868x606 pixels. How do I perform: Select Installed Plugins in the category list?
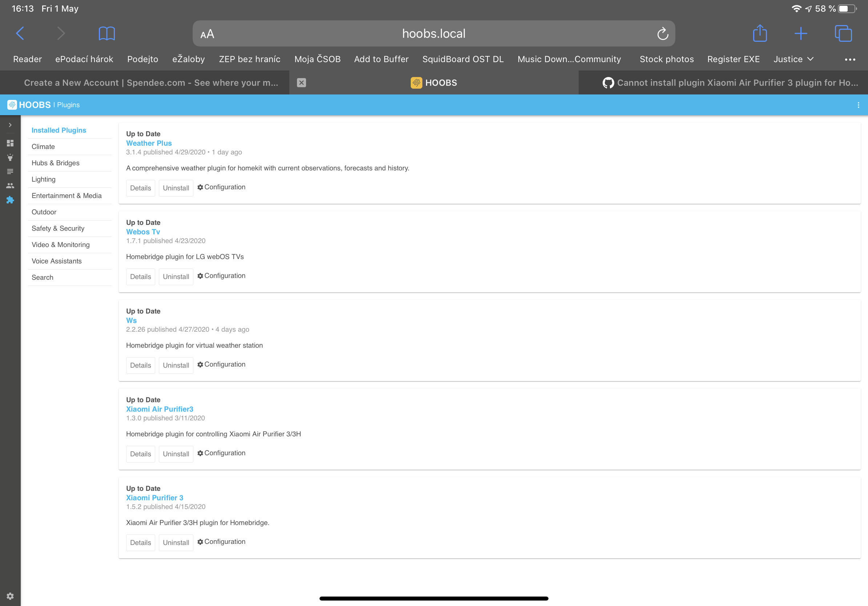pos(59,130)
